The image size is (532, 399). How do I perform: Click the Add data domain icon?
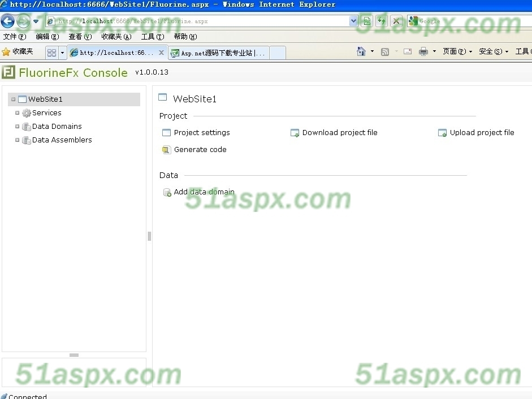pos(167,192)
